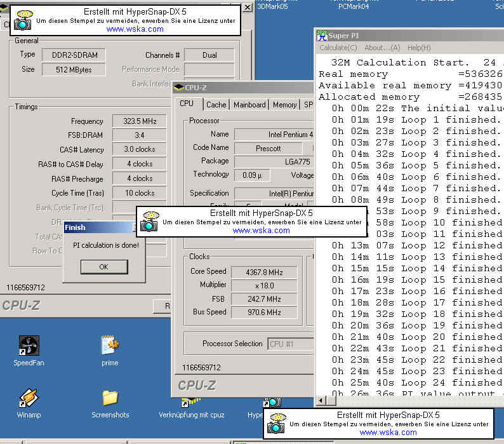Click the CPU-Z chip icon in the title bar
The height and width of the screenshot is (444, 504).
(x=179, y=87)
